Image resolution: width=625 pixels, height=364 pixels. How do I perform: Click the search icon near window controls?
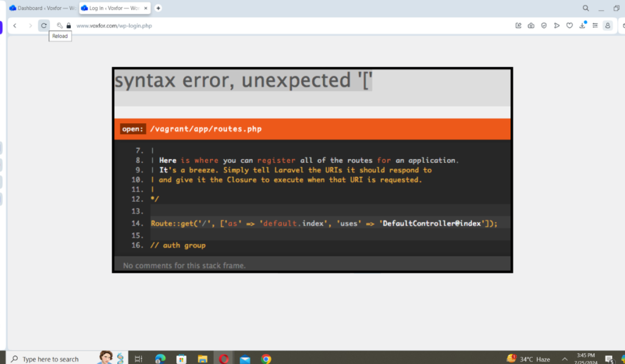click(585, 8)
